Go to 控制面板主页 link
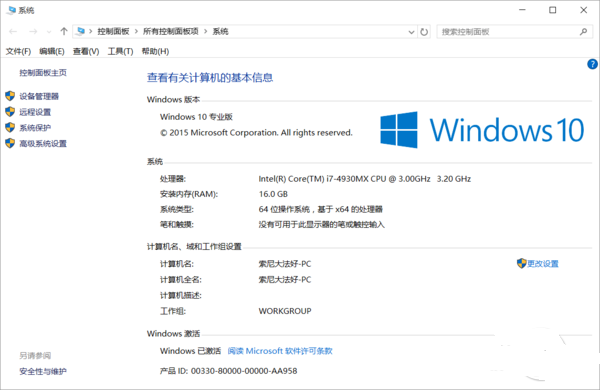 pyautogui.click(x=43, y=73)
